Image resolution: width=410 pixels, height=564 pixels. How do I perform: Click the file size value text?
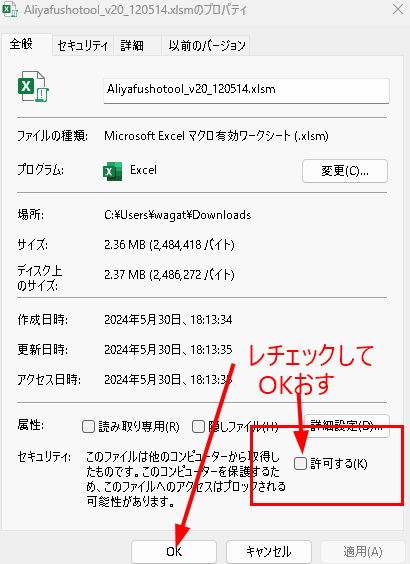[169, 245]
